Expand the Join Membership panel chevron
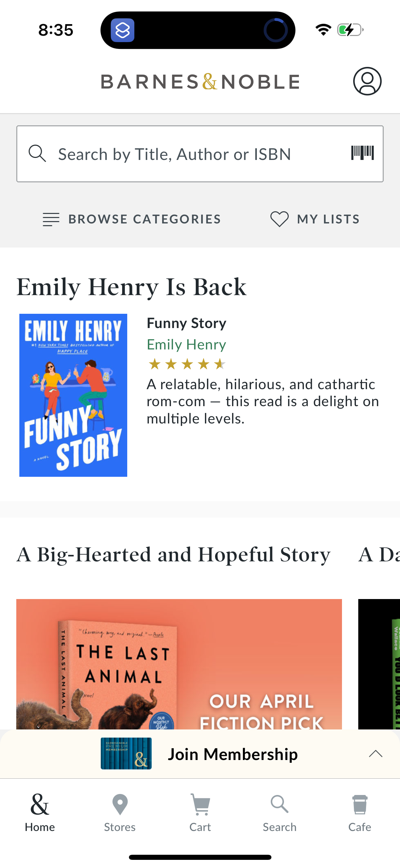The height and width of the screenshot is (868, 400). tap(376, 754)
